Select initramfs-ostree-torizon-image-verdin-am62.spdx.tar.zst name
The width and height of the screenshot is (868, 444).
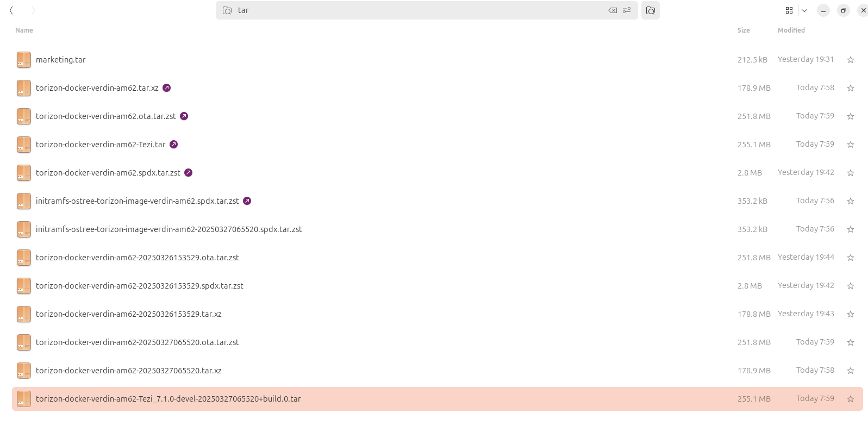(x=138, y=201)
